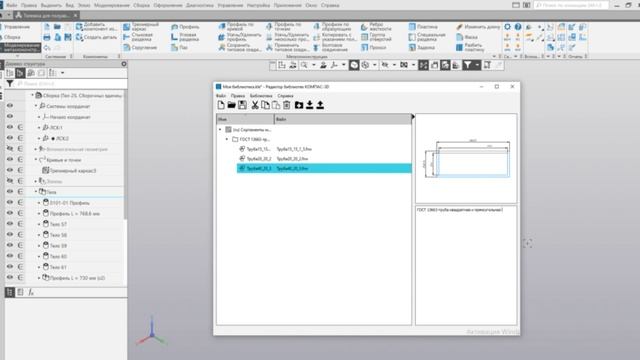Select the Паз tool in ribbon
640x360 pixels.
[x=179, y=47]
